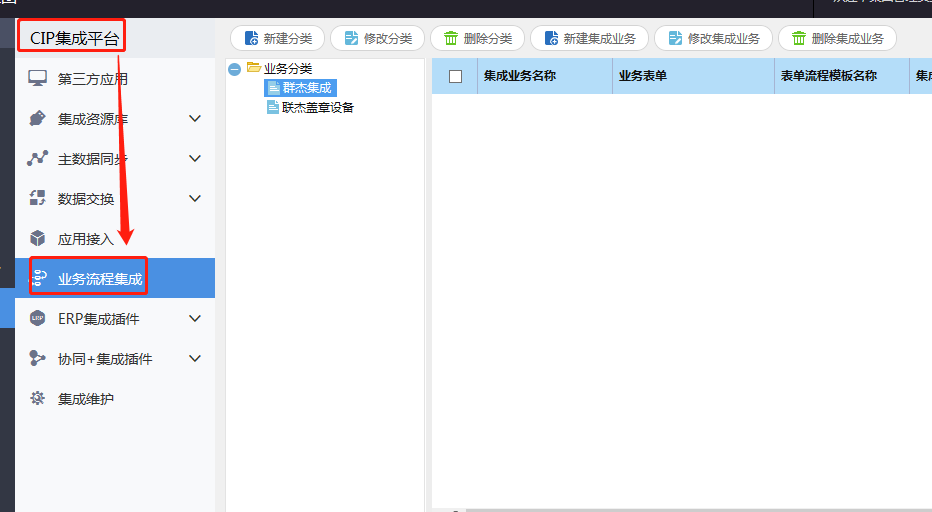This screenshot has width=932, height=512.
Task: Click the flow icon beside 业务流程集成
Action: pos(39,278)
